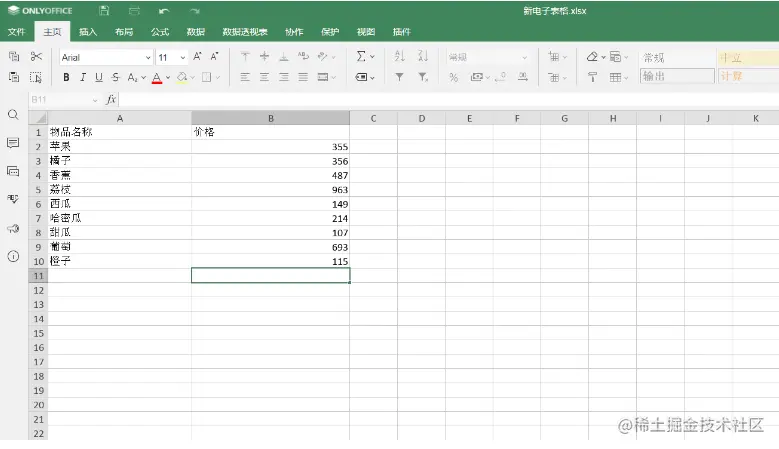Toggle strikethrough formatting
Screen dimensions: 779x449
[116, 77]
